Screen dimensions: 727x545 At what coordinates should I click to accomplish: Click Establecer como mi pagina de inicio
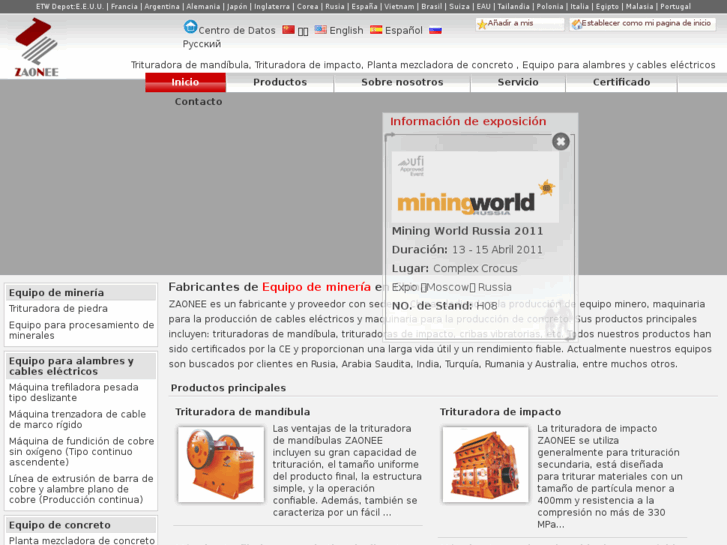[x=643, y=24]
